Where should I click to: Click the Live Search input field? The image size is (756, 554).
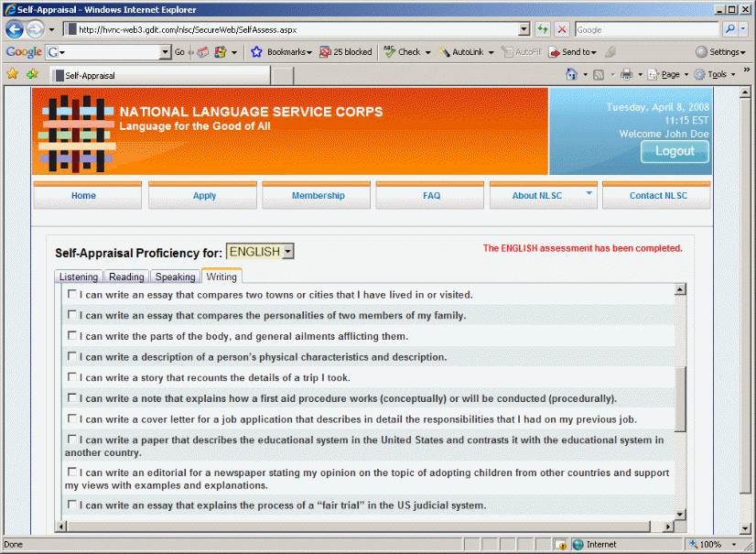click(645, 29)
